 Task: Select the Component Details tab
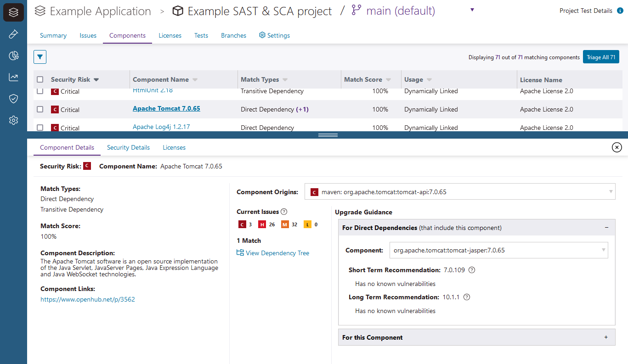coord(67,147)
